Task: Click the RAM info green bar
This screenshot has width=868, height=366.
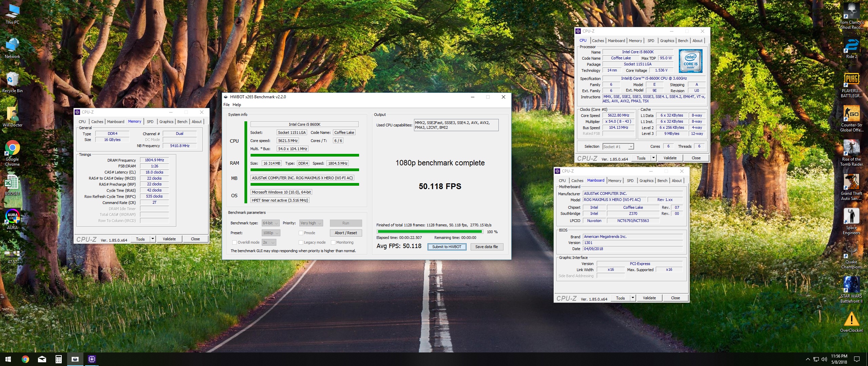Action: pyautogui.click(x=304, y=170)
